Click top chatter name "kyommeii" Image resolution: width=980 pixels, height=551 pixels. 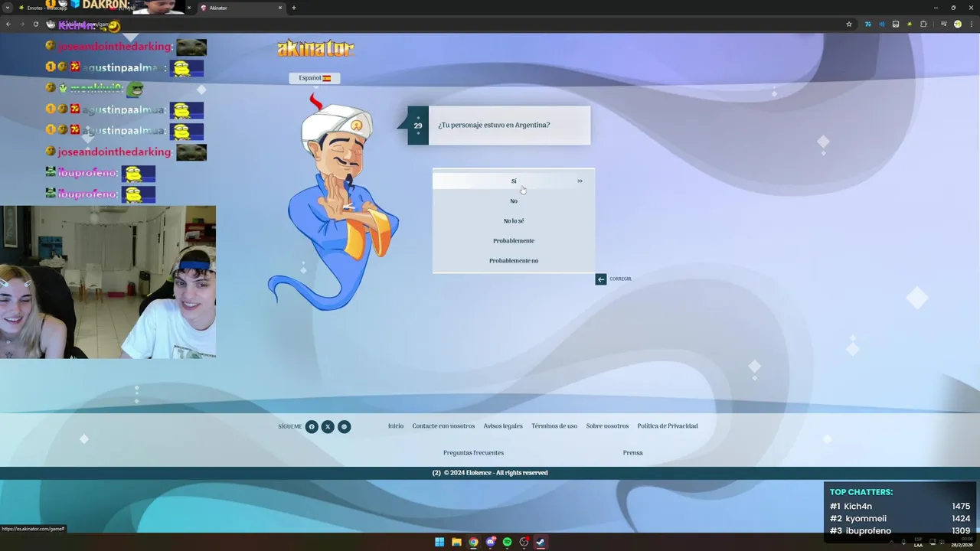tap(865, 519)
